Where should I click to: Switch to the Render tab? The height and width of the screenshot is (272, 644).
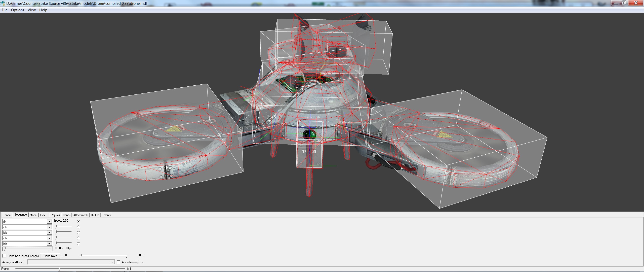pyautogui.click(x=7, y=215)
